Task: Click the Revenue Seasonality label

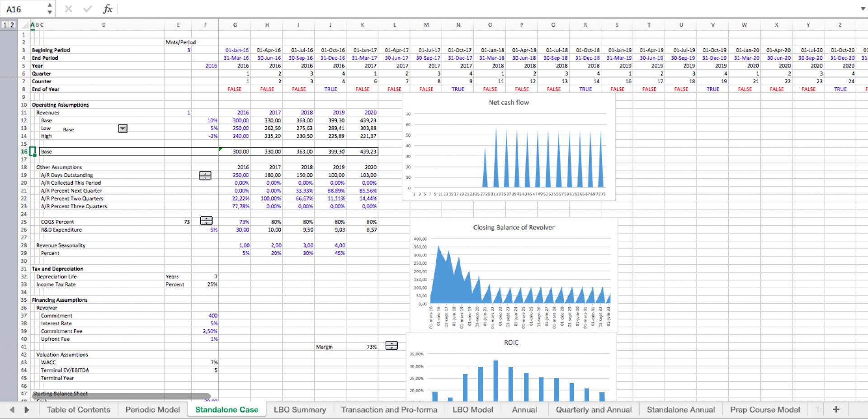Action: point(61,246)
